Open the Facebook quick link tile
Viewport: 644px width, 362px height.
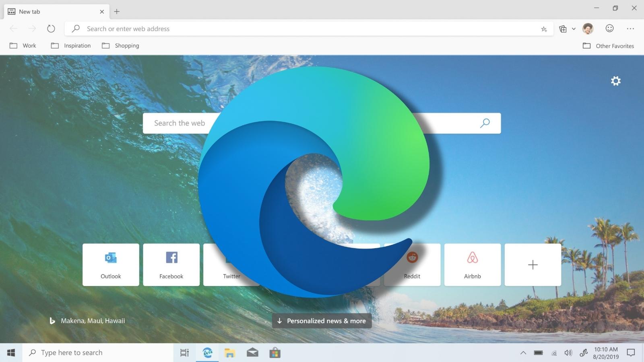pyautogui.click(x=171, y=265)
